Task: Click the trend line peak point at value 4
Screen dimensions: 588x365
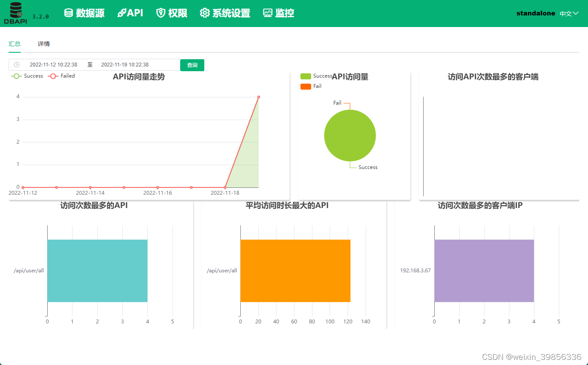Action: coord(259,97)
